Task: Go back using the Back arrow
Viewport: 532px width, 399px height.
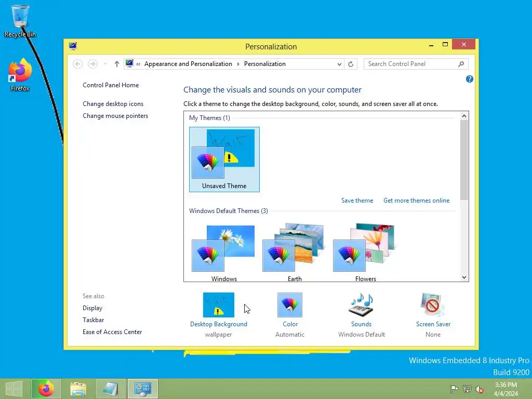Action: 78,64
